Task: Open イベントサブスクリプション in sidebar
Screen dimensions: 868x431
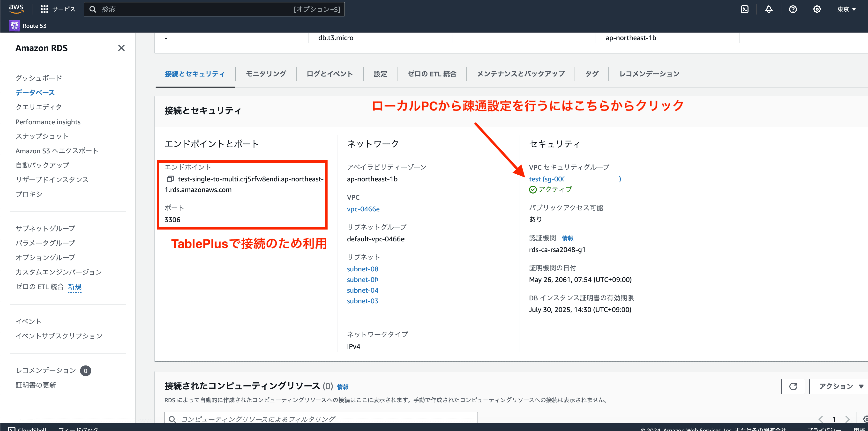Action: [x=59, y=336]
